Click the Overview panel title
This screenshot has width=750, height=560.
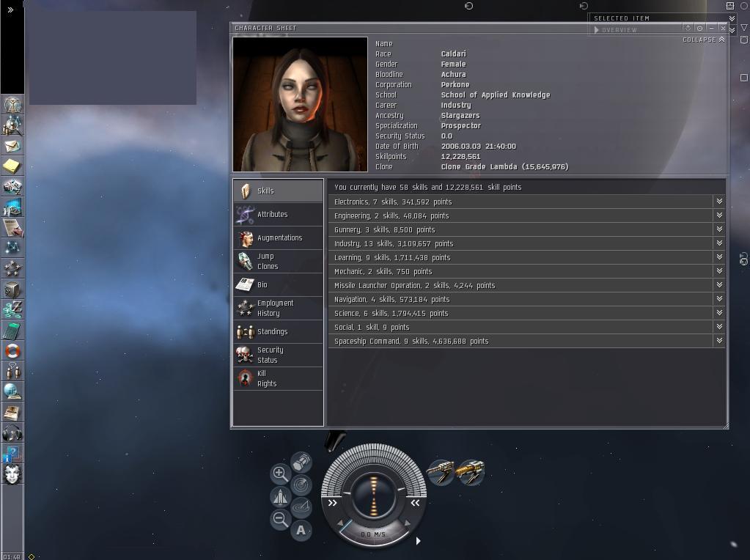(619, 29)
